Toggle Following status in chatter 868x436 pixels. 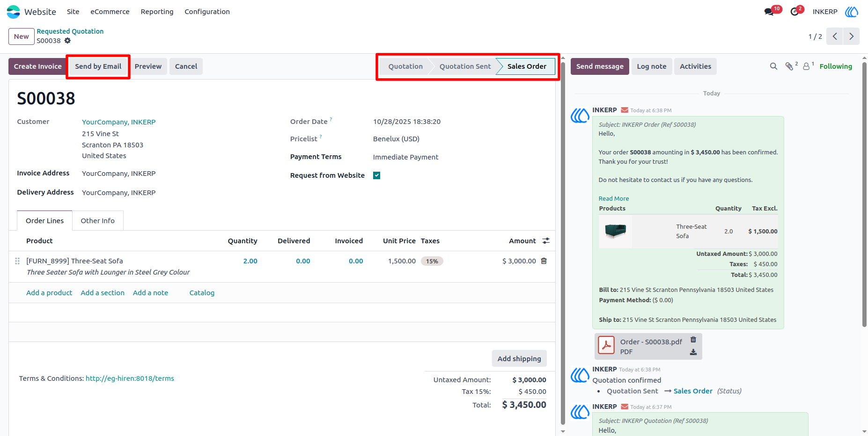point(836,66)
